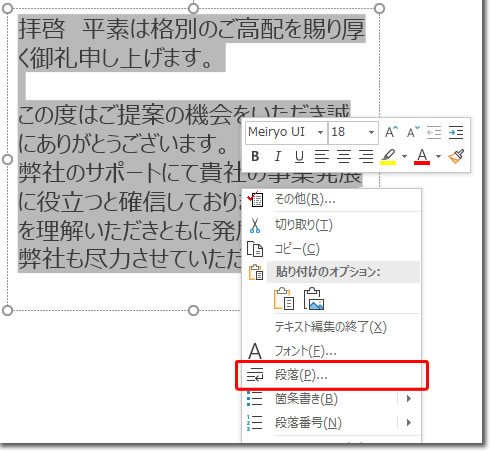Image resolution: width=490 pixels, height=451 pixels.
Task: Select コピー(C) copy menu item
Action: [331, 249]
